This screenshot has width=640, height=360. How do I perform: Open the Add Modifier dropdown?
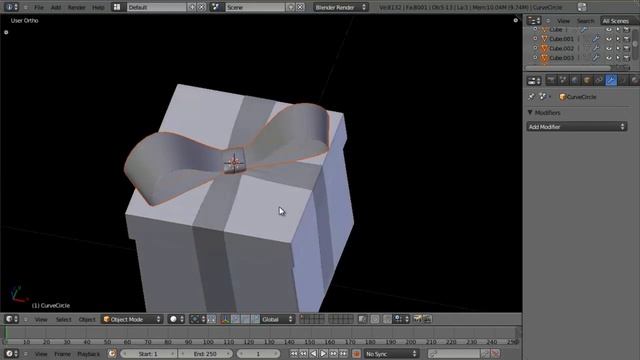coord(576,127)
